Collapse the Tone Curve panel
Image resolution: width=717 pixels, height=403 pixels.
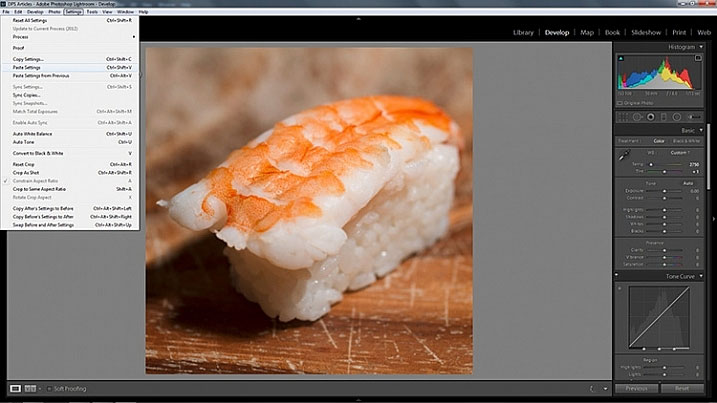(701, 276)
